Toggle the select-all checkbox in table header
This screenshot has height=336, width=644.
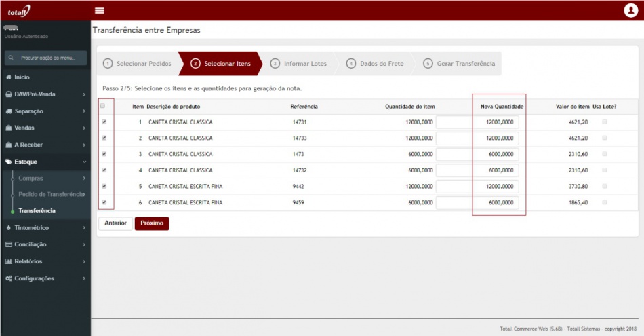tap(103, 106)
